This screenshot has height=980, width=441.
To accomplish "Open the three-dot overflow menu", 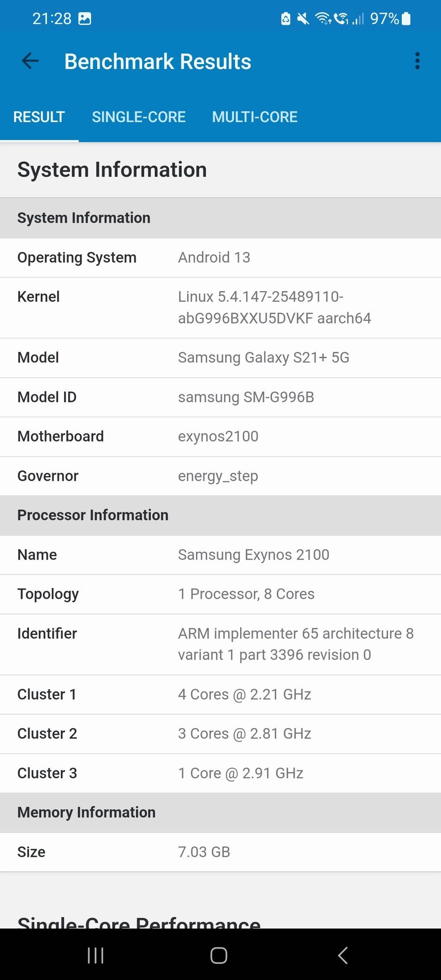I will coord(417,61).
